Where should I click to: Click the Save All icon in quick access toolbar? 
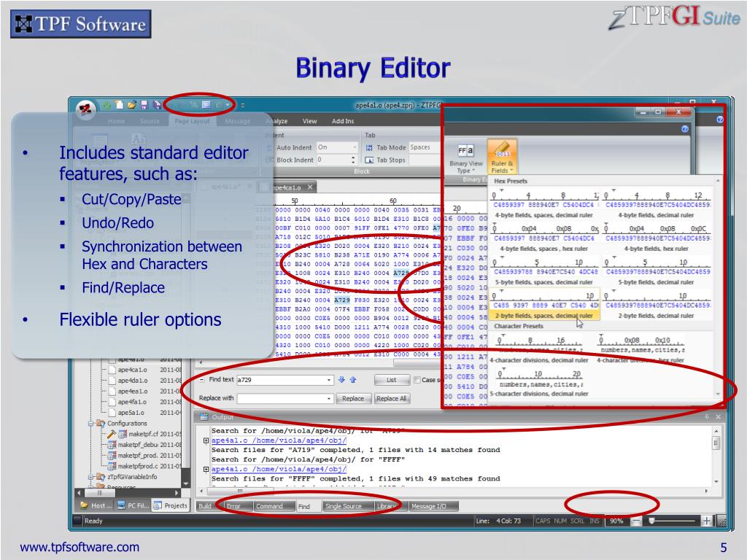click(156, 105)
